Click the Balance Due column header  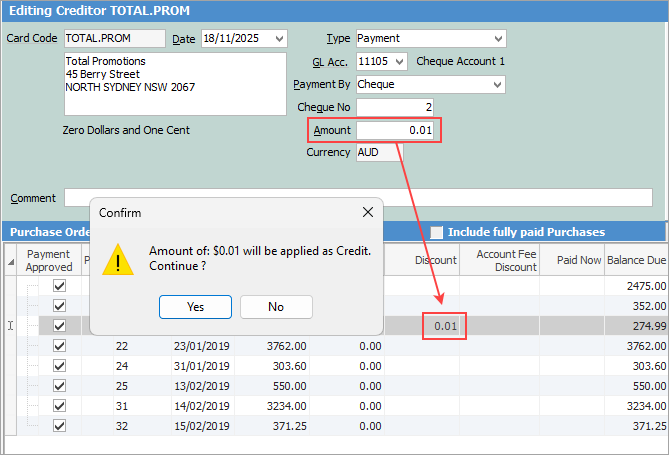point(636,260)
